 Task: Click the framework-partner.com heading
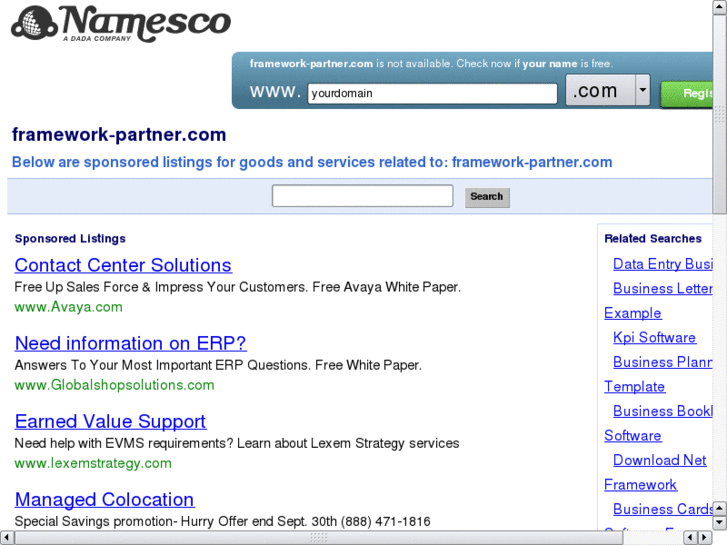(119, 135)
